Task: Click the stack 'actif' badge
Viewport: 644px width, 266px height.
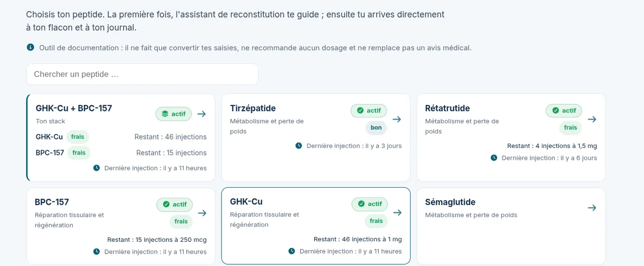Action: [174, 114]
